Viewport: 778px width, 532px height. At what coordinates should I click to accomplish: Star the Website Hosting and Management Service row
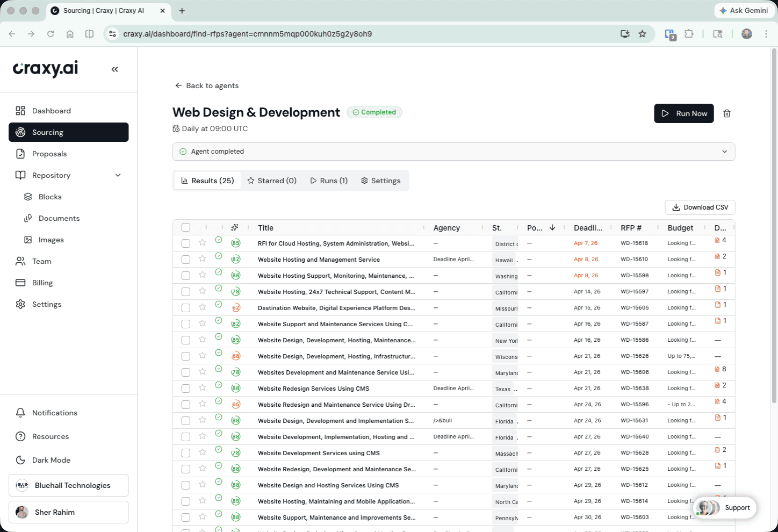203,258
